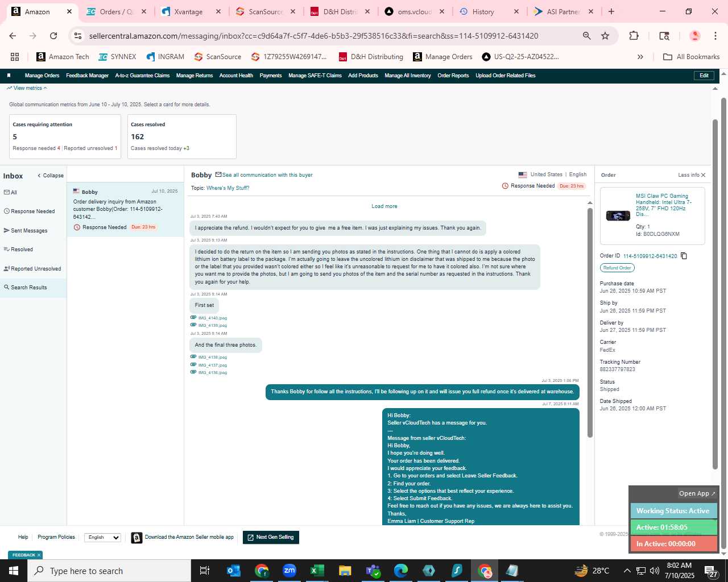The height and width of the screenshot is (582, 728).
Task: Open Manage Orders in top menu
Action: click(x=42, y=76)
